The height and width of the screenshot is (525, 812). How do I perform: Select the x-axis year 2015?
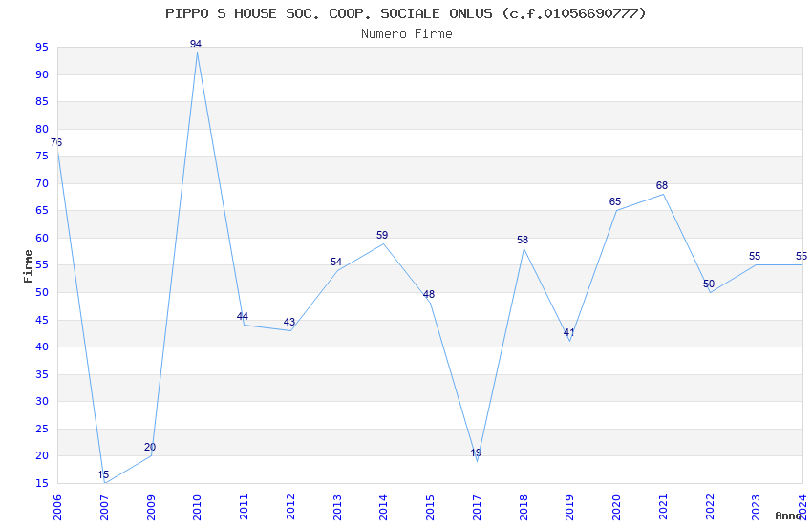tap(430, 508)
